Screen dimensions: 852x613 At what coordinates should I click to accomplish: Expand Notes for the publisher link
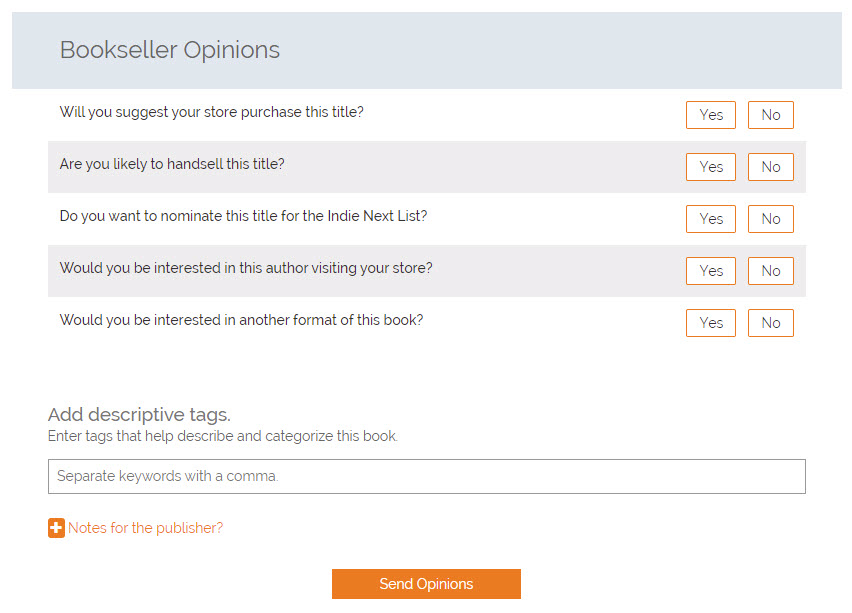[x=145, y=528]
